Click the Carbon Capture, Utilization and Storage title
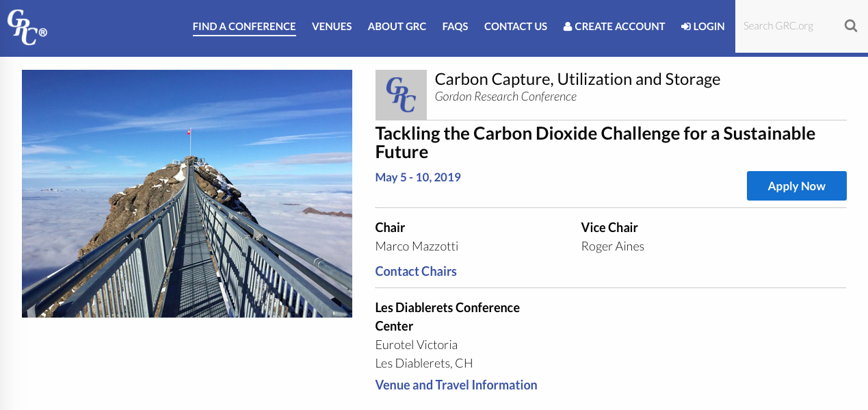The image size is (868, 410). (x=577, y=79)
